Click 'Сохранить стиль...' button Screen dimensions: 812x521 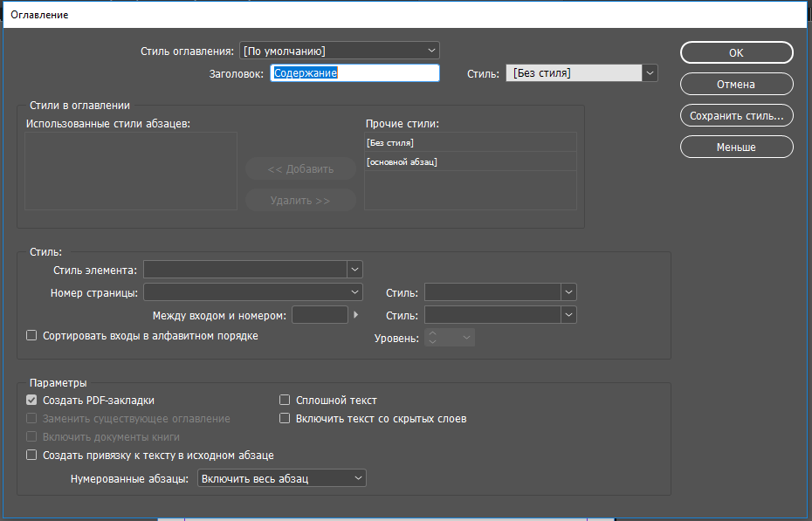tap(736, 115)
